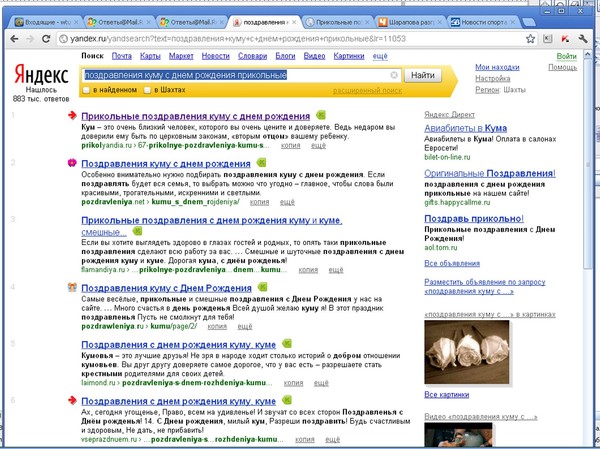Click the white roses image thumbnail
Viewport: 600px width, 449px height.
[x=467, y=352]
